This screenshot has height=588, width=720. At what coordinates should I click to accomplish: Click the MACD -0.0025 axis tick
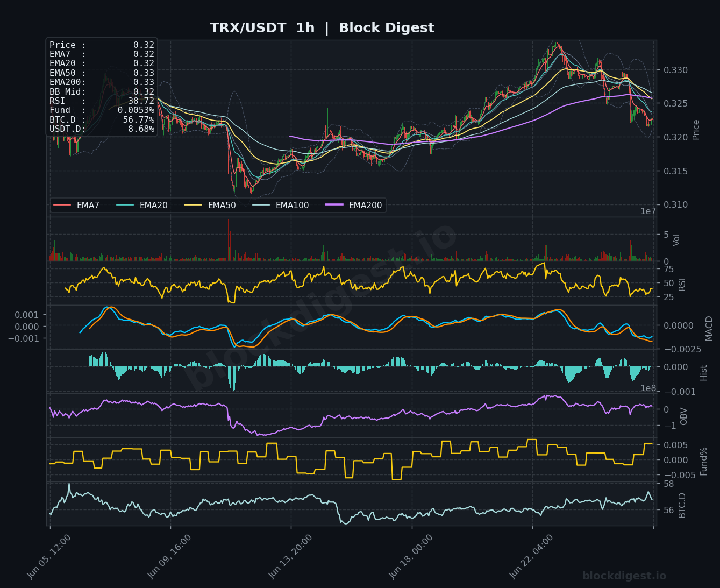pos(682,350)
